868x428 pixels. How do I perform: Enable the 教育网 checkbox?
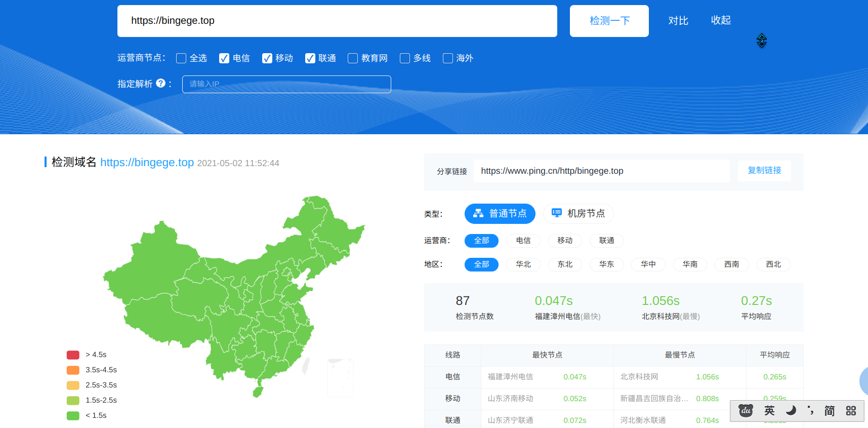353,58
